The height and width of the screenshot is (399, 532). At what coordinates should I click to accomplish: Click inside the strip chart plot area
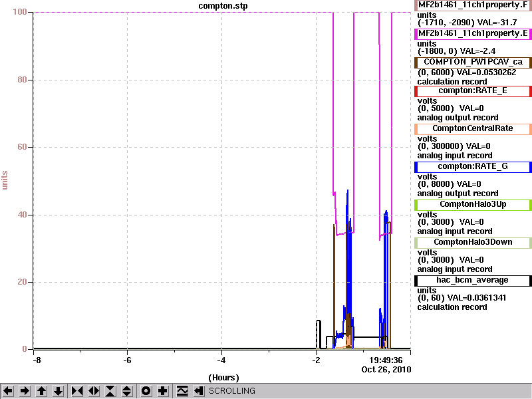point(222,180)
